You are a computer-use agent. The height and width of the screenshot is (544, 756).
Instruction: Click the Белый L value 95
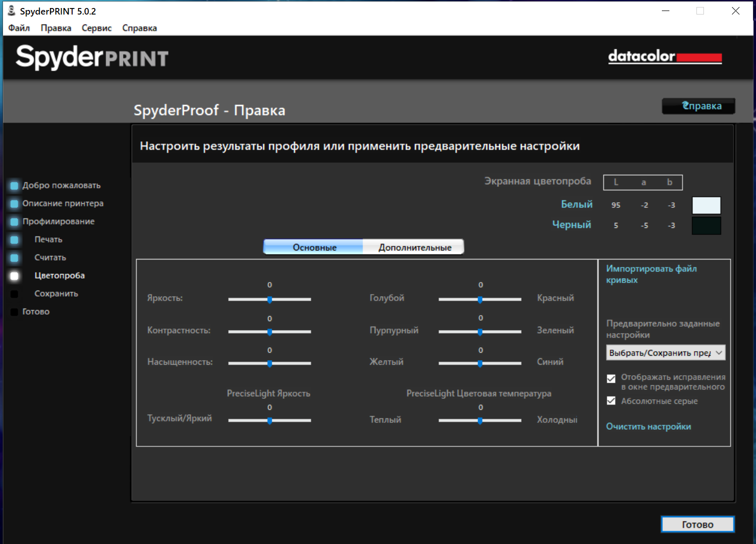click(x=616, y=205)
